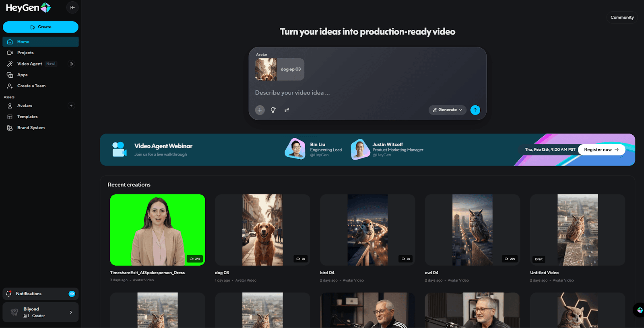This screenshot has height=328, width=644.
Task: Click the Video Agent Webinar title
Action: (x=163, y=146)
